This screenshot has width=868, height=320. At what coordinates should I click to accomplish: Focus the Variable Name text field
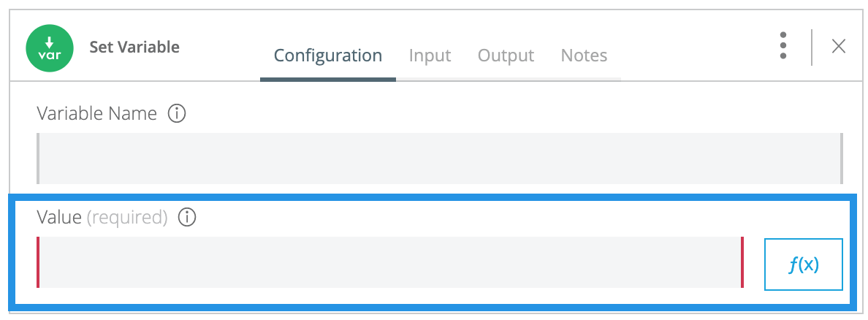coord(438,158)
